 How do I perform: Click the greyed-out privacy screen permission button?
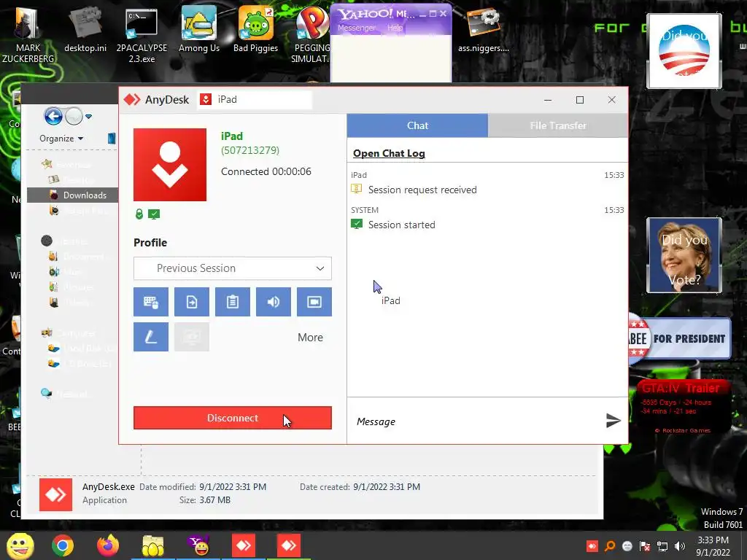tap(192, 337)
